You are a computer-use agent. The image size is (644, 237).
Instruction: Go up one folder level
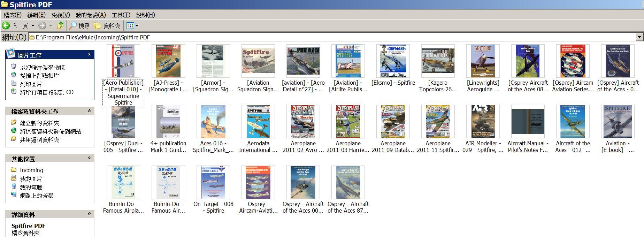pos(60,26)
